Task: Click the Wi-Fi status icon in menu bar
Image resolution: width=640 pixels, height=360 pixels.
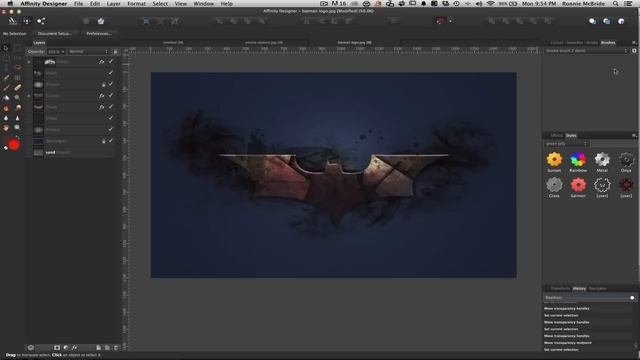Action: coord(490,4)
